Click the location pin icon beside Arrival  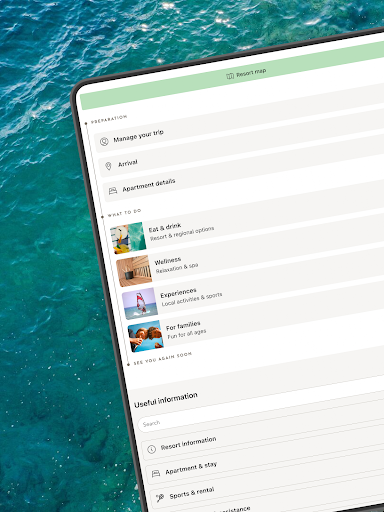(x=108, y=166)
